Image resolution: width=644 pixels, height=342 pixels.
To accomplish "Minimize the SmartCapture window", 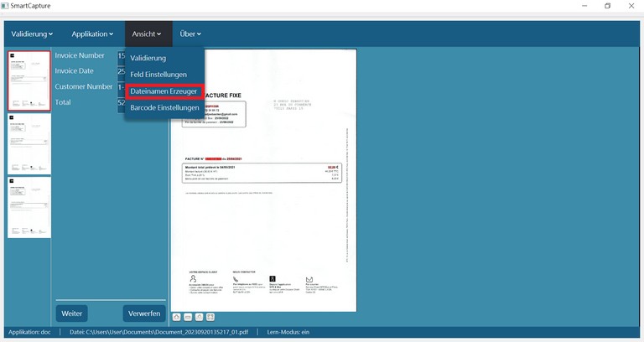I will click(584, 6).
